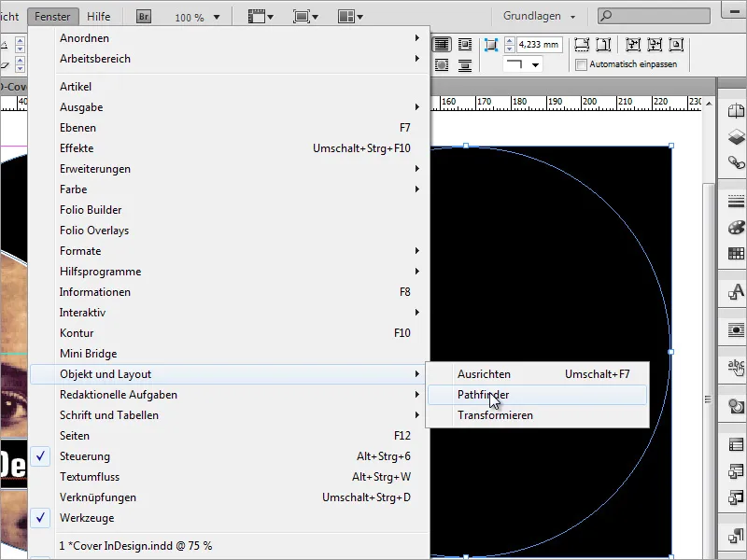Image resolution: width=747 pixels, height=560 pixels.
Task: Click the search field in app bar
Action: pyautogui.click(x=655, y=16)
